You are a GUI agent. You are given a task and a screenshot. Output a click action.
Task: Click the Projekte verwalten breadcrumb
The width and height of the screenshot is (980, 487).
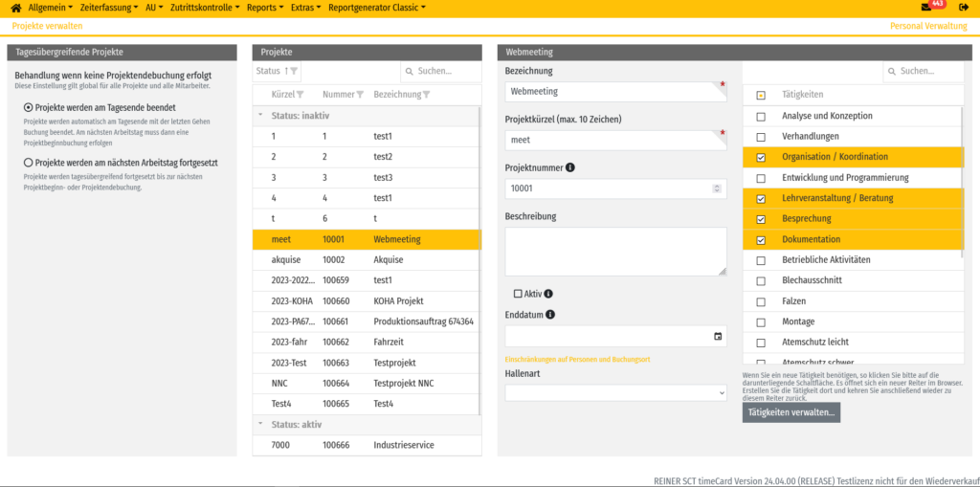[48, 26]
